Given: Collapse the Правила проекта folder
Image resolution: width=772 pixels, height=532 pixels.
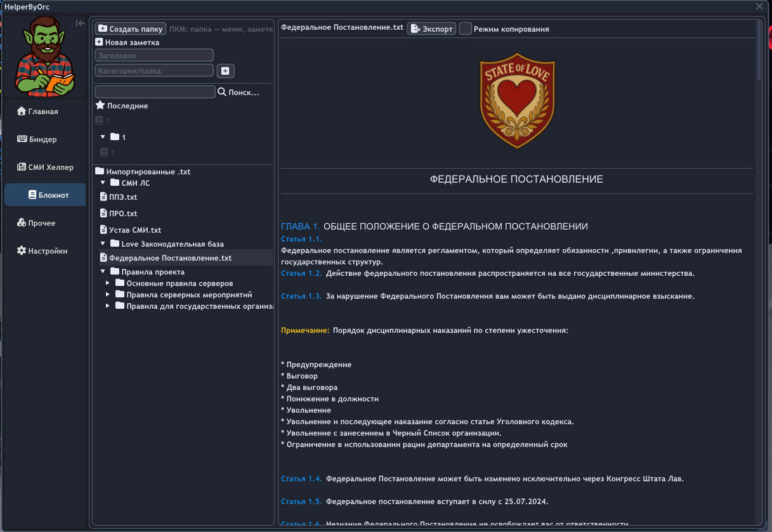Looking at the screenshot, I should [x=103, y=271].
